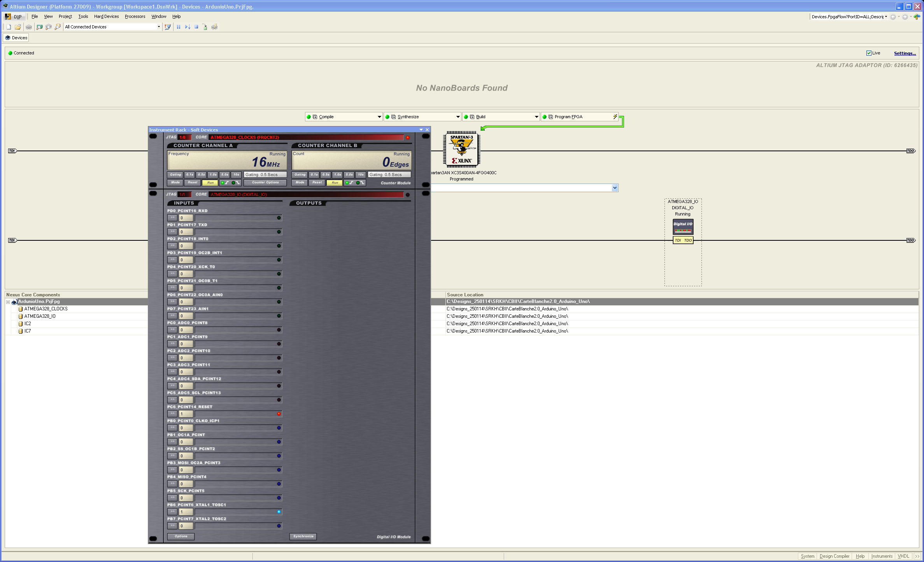Expand the Synthesize stage dropdown arrow

[x=458, y=117]
